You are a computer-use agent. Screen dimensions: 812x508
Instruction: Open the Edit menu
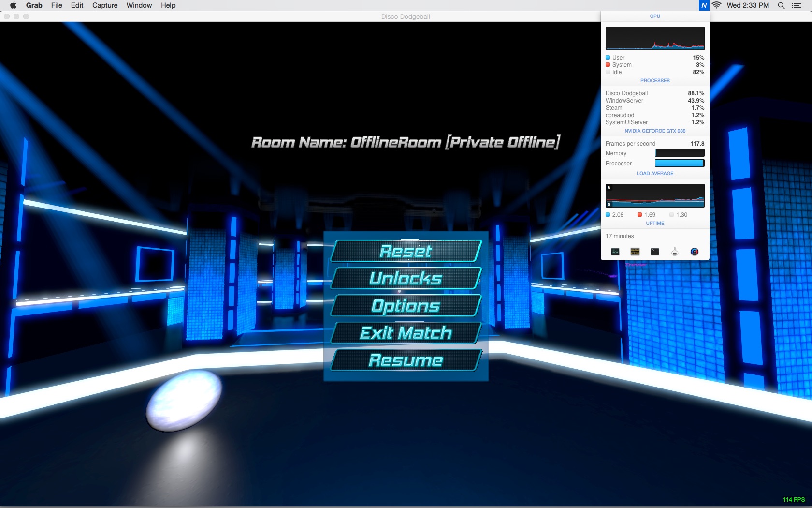coord(77,5)
